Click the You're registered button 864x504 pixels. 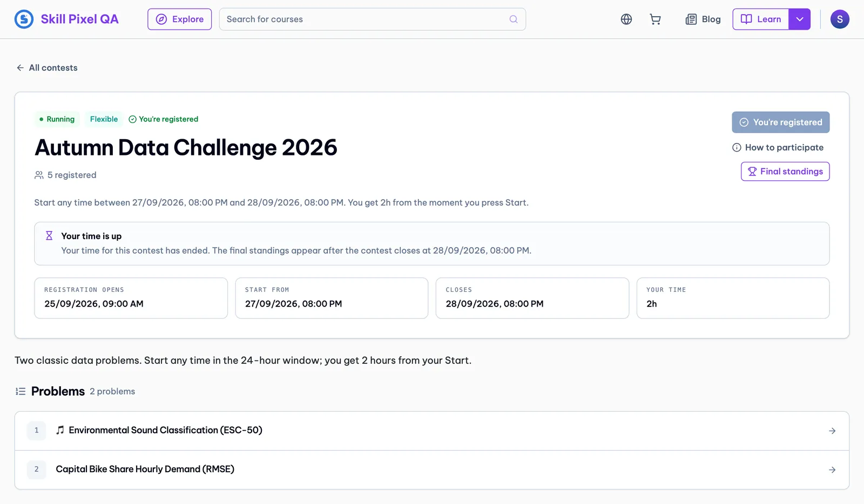[781, 122]
